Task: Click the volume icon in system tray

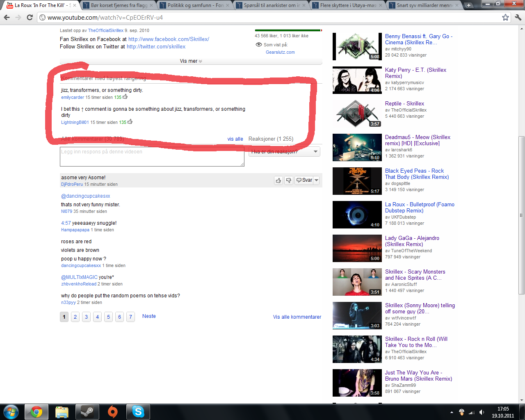Action: coord(482,412)
